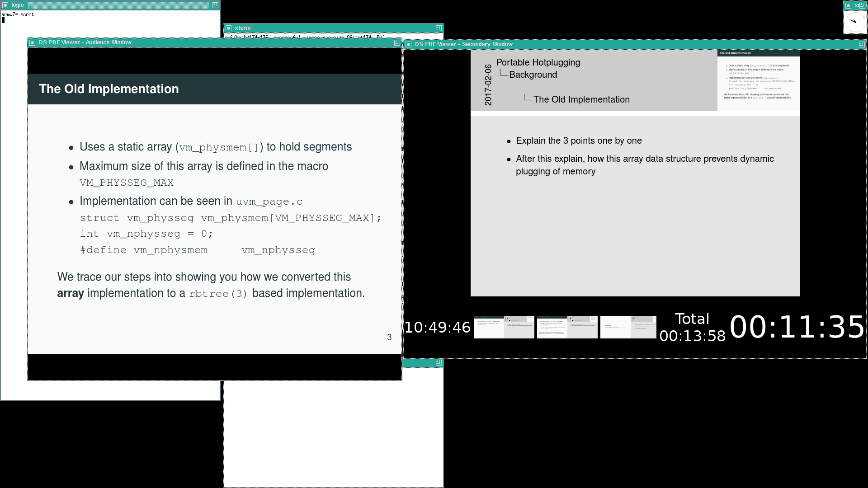This screenshot has height=488, width=868.
Task: Select the second slide thumbnail in the strip
Action: [x=567, y=327]
